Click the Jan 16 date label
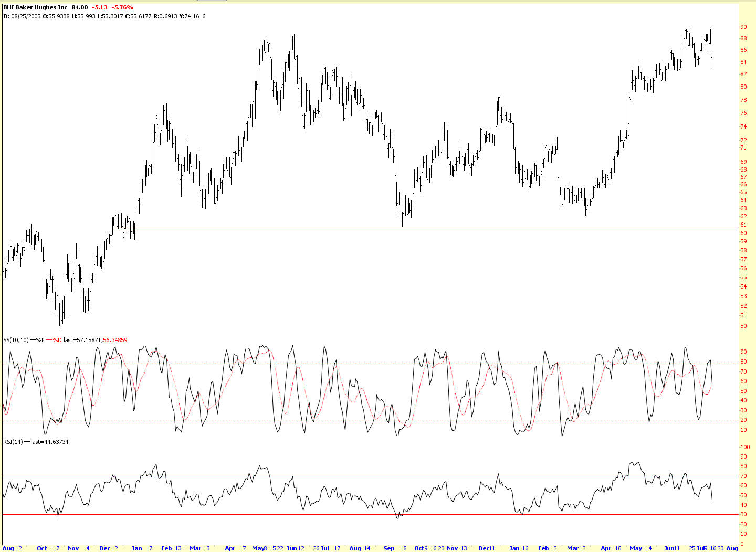The image size is (756, 552). (519, 548)
